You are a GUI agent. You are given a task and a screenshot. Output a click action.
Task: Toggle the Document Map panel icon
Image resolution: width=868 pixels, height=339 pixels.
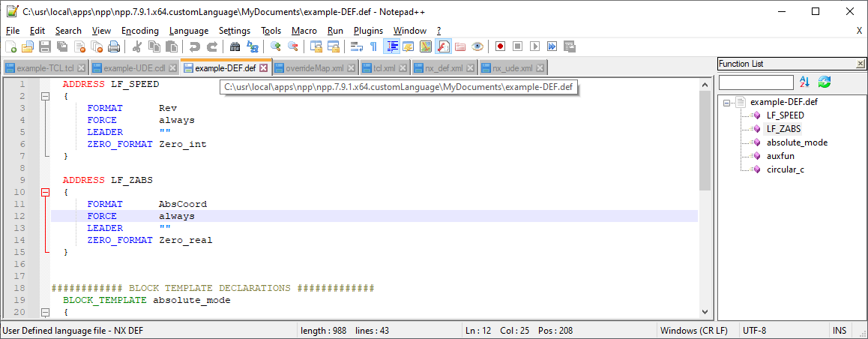click(x=426, y=46)
